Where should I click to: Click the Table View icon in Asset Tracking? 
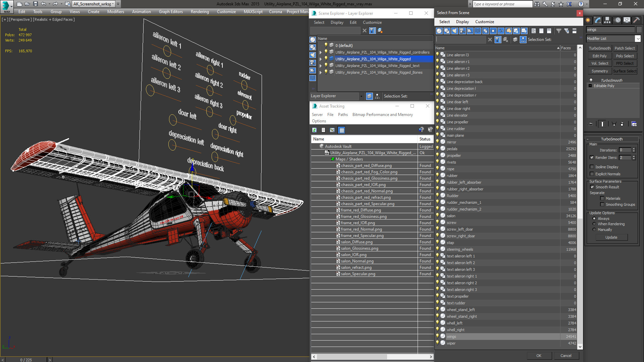(341, 130)
